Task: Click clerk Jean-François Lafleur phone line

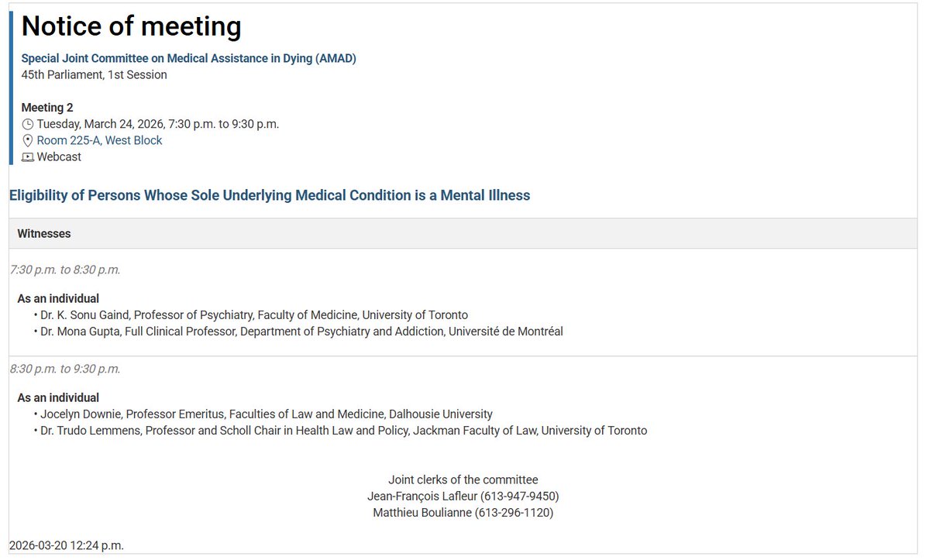Action: (x=463, y=496)
